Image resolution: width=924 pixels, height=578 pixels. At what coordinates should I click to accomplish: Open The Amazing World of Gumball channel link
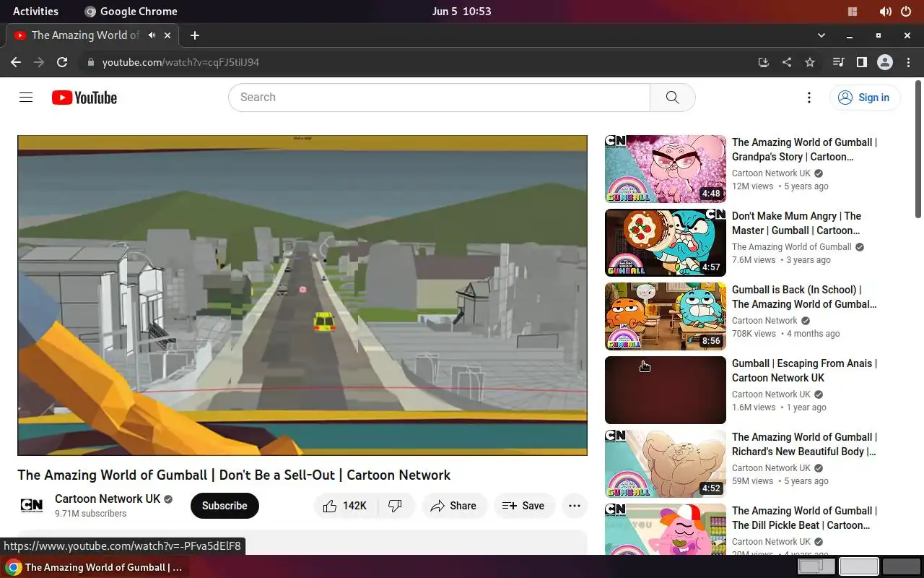(x=792, y=247)
